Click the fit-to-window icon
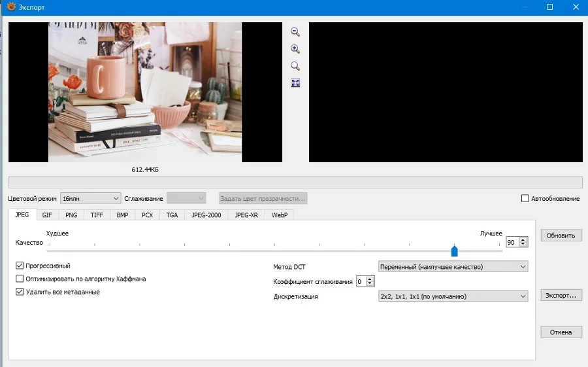The height and width of the screenshot is (367, 588). click(x=295, y=83)
